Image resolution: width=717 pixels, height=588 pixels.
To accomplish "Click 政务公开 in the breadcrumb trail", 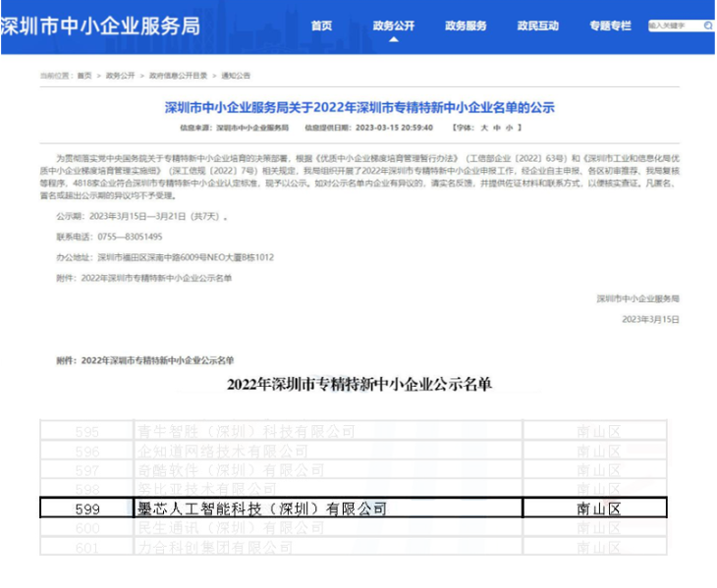I will [x=120, y=76].
